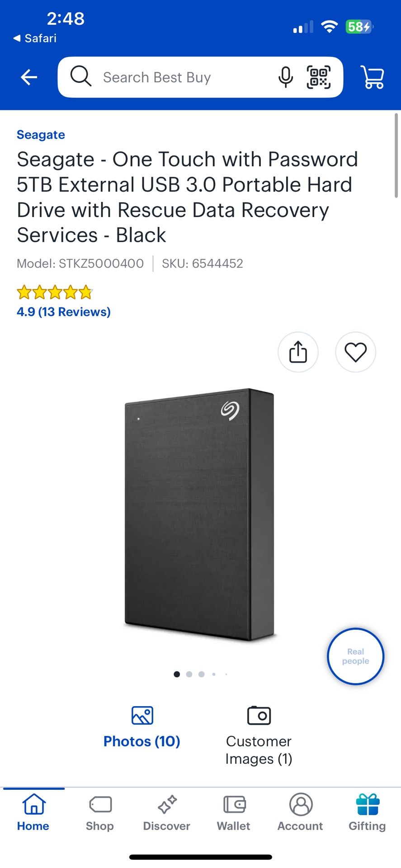Viewport: 401px width, 868px height.
Task: Return to Safari via status bar
Action: [x=35, y=38]
